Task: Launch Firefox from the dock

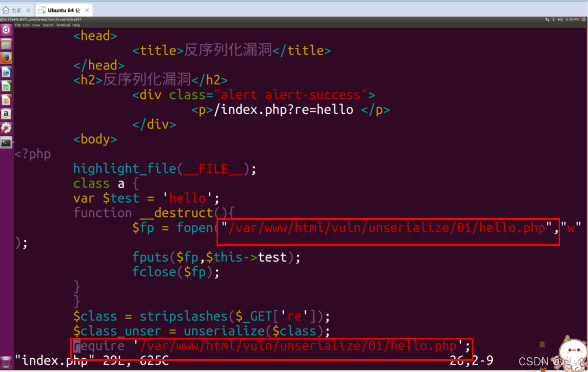Action: click(6, 58)
